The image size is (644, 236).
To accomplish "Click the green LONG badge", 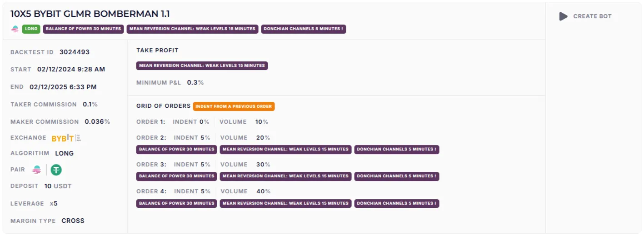I will [31, 29].
